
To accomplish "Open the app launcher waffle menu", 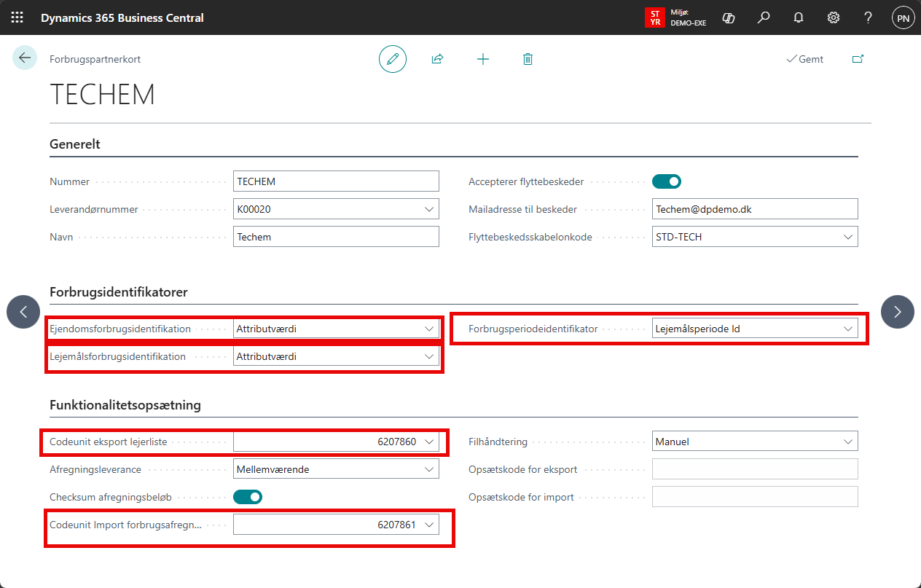I will pos(17,17).
